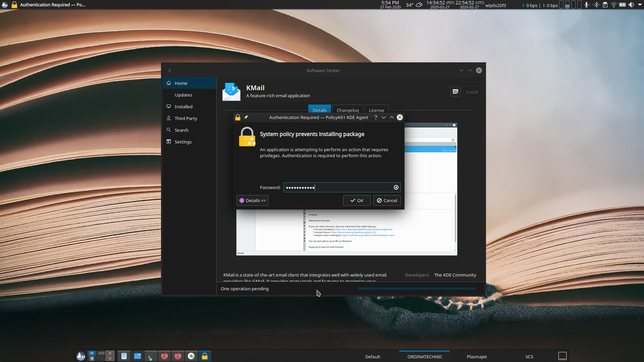Image resolution: width=644 pixels, height=362 pixels.
Task: Click the Third Party download icon
Action: (169, 118)
